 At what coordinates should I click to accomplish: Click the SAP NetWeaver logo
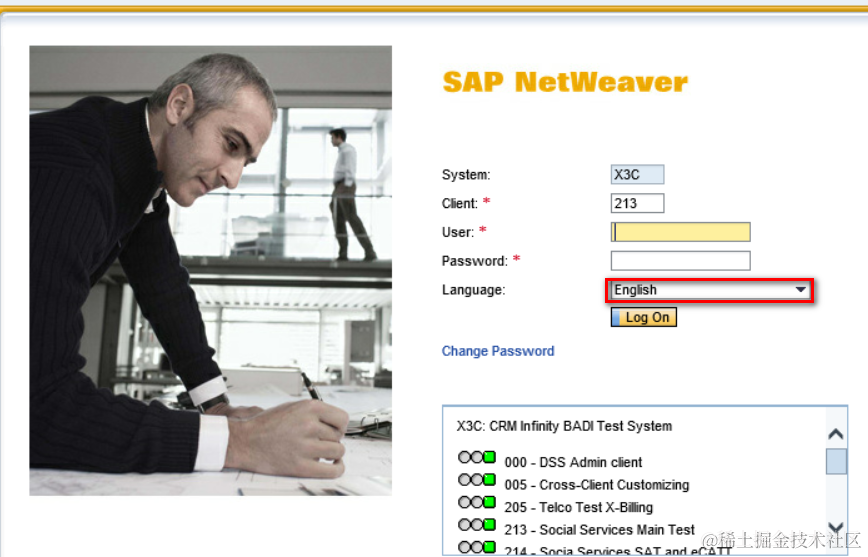pyautogui.click(x=565, y=82)
